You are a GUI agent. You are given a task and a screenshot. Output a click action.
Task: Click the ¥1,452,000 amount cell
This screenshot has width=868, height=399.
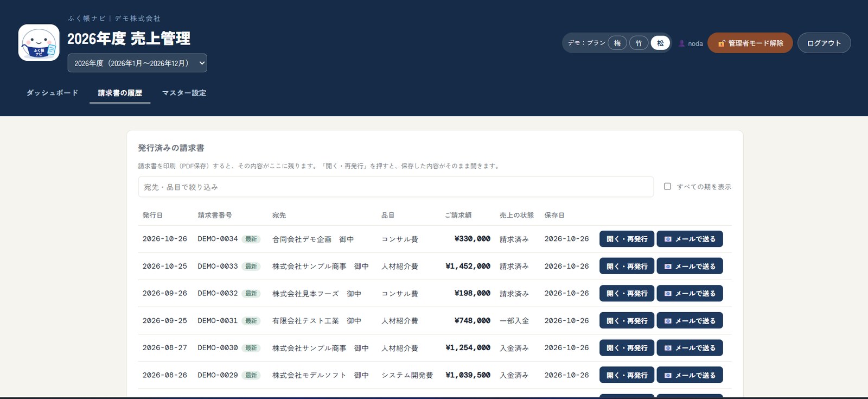point(468,266)
